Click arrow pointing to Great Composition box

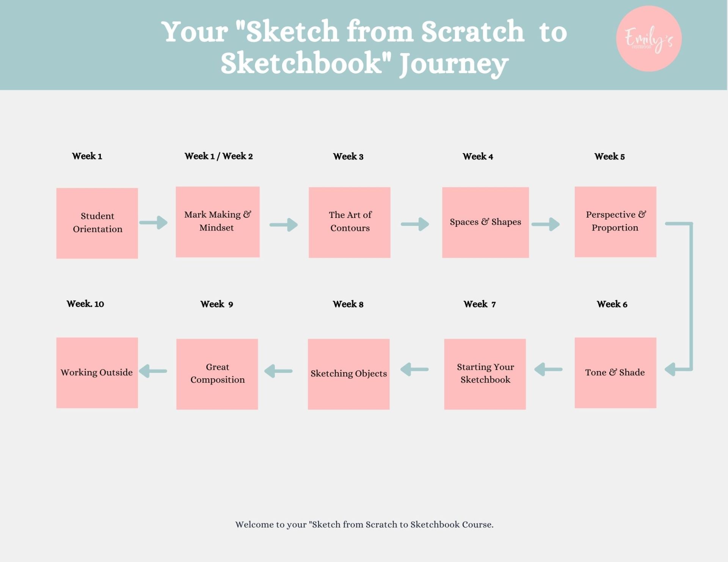click(x=278, y=371)
